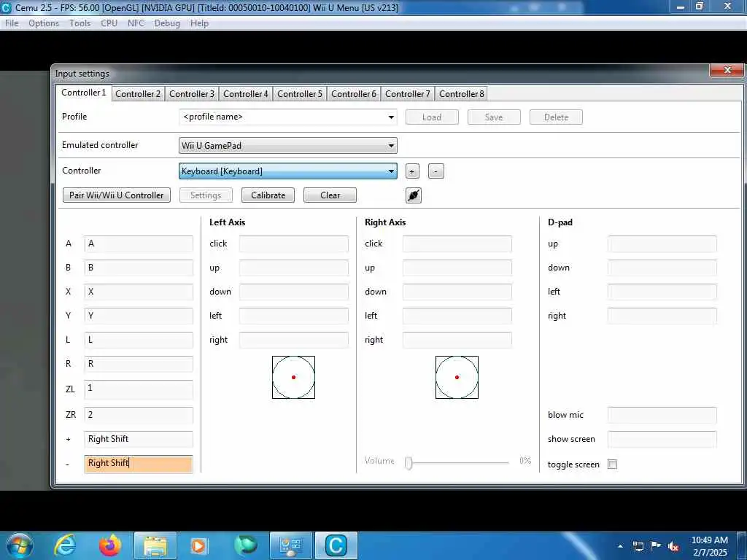Screen dimensions: 747x560
Task: Click the controller connection plug icon
Action: pos(414,195)
